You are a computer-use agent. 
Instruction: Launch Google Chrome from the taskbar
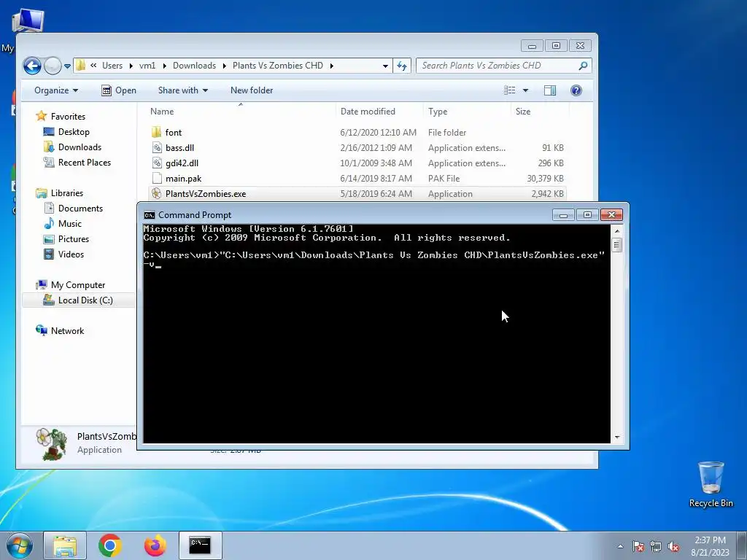(110, 545)
